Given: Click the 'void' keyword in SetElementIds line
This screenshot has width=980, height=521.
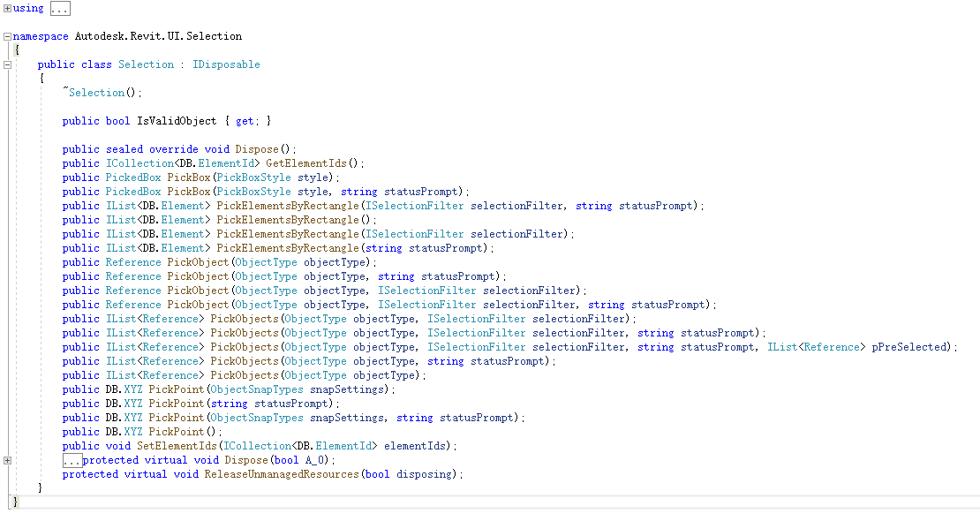Looking at the screenshot, I should pos(118,446).
